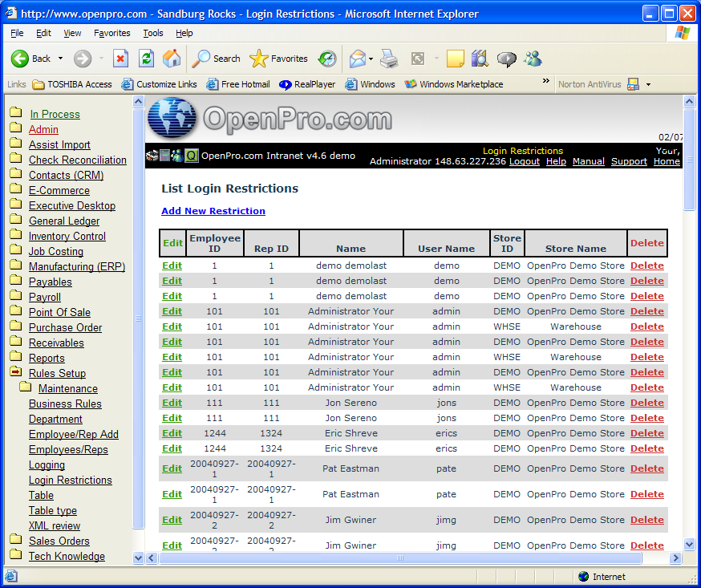Viewport: 701px width, 588px height.
Task: Click the Maintenance folder icon in the sidebar
Action: click(x=25, y=388)
